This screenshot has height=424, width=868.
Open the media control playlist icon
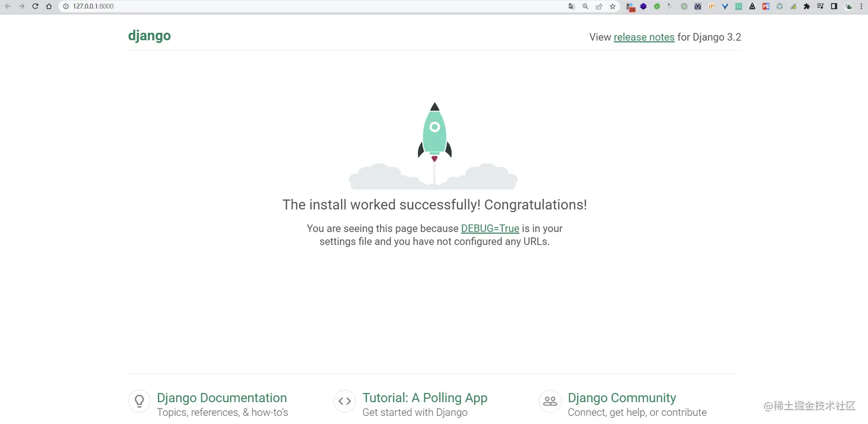(x=820, y=6)
